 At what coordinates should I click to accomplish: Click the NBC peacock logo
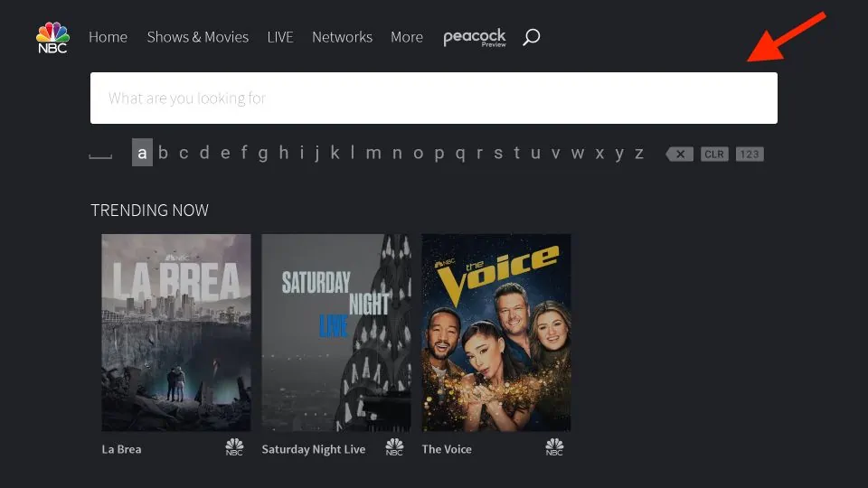coord(52,38)
